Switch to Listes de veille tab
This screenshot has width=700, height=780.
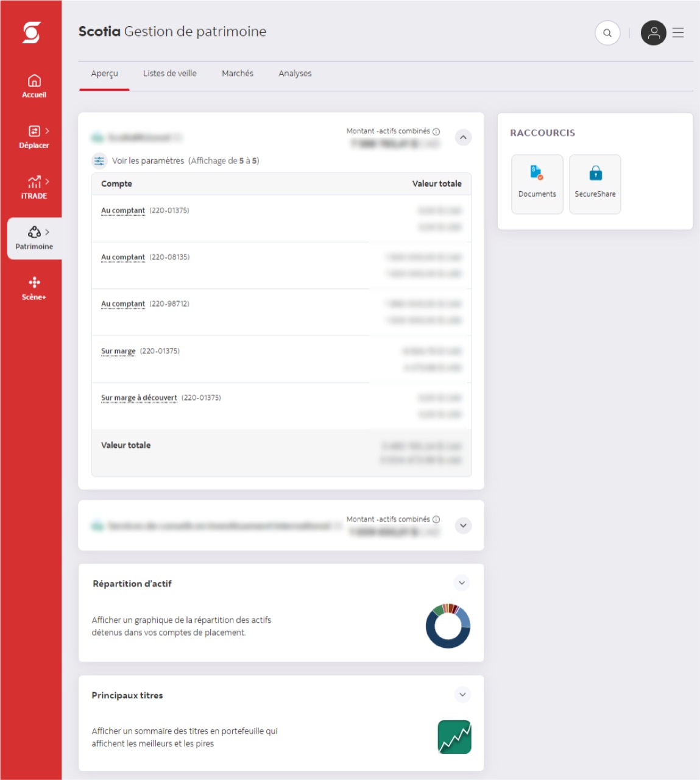coord(170,74)
